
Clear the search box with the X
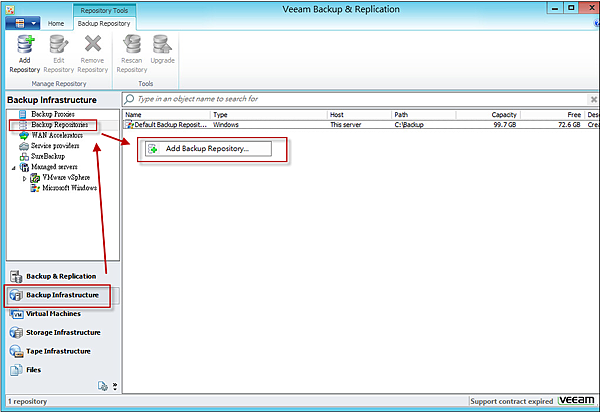tap(593, 99)
